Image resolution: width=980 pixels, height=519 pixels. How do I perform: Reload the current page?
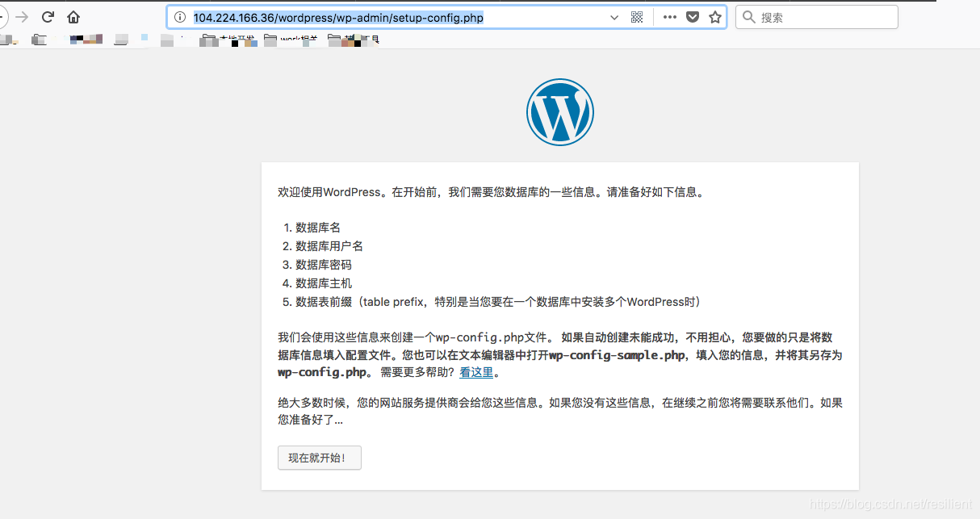48,17
